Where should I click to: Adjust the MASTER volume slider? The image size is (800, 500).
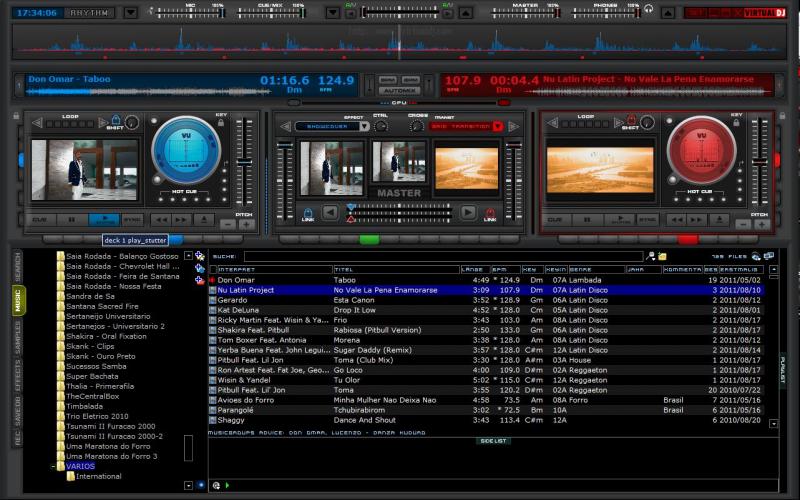524,13
